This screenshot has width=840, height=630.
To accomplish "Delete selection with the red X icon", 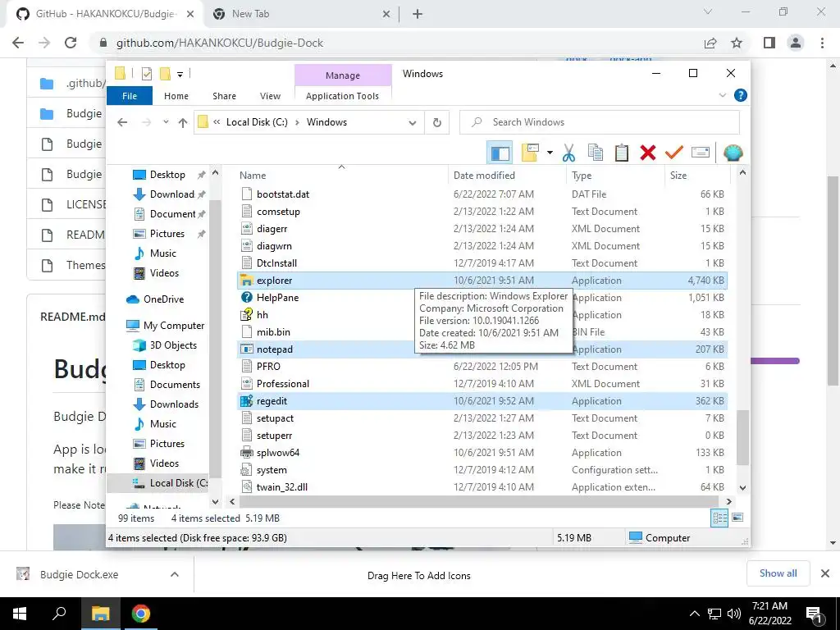I will point(648,153).
